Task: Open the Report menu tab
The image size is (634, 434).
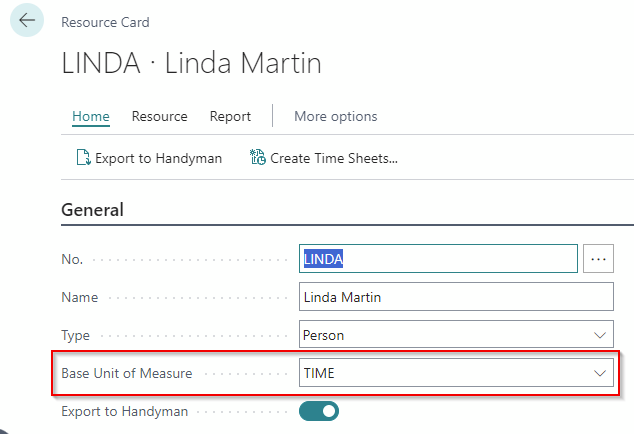Action: pyautogui.click(x=230, y=116)
